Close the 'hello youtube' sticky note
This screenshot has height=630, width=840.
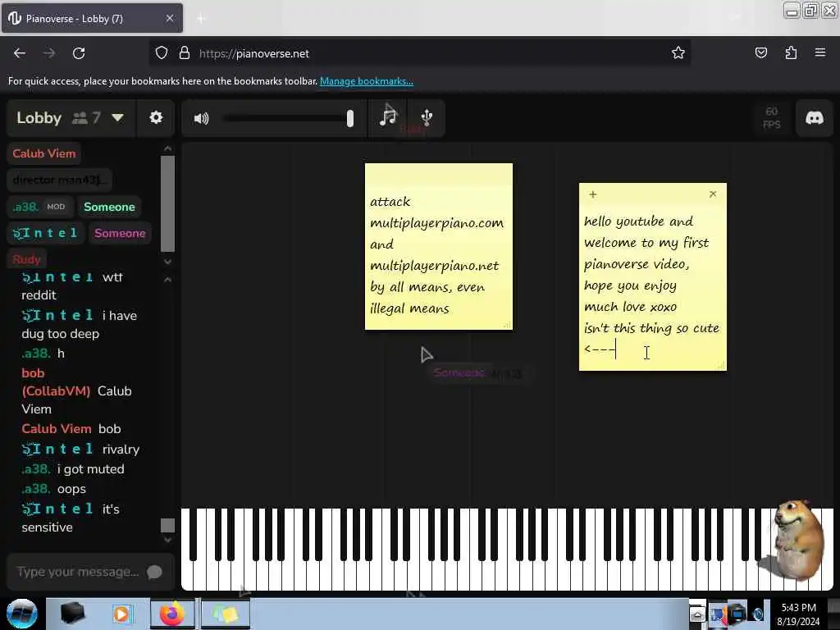pyautogui.click(x=713, y=194)
